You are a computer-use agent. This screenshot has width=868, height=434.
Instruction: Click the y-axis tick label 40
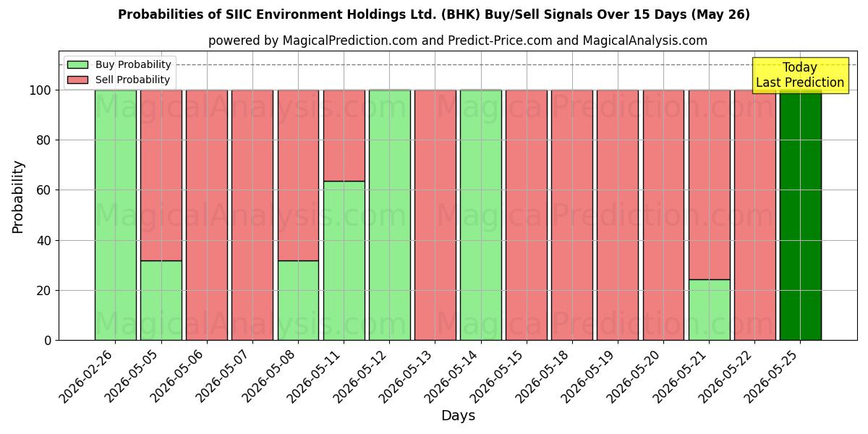pos(43,240)
